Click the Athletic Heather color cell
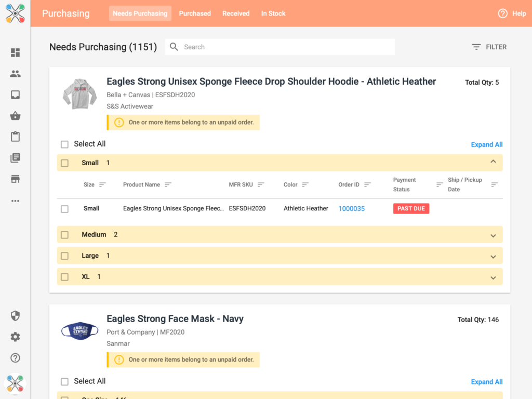The image size is (532, 399). click(x=305, y=208)
